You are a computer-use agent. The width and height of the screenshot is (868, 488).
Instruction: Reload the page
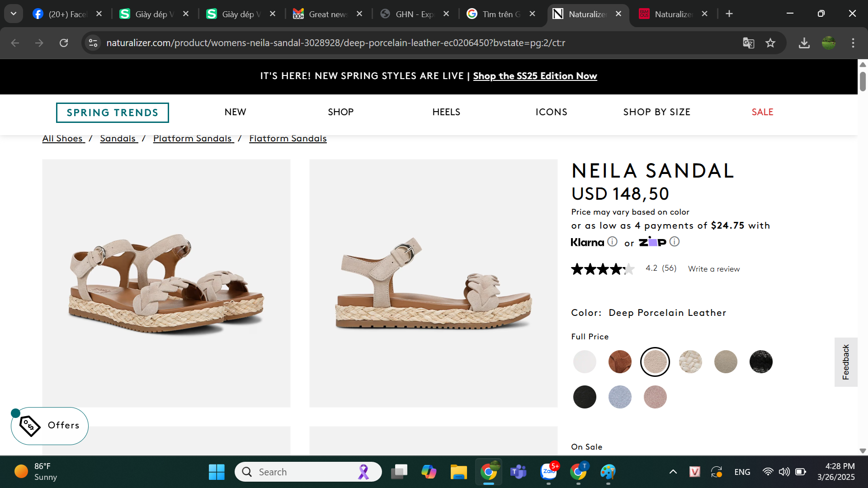(x=64, y=43)
